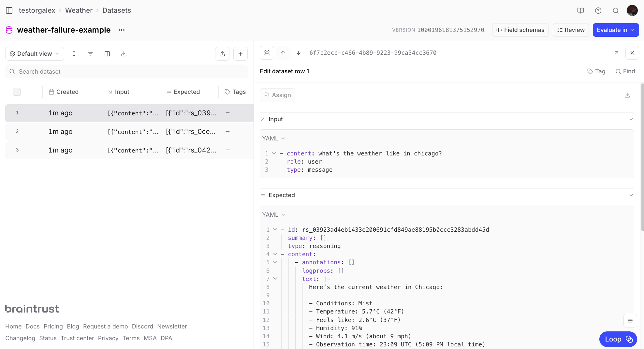The image size is (644, 349).
Task: Fold line 1 in Expected editor
Action: pyautogui.click(x=275, y=230)
